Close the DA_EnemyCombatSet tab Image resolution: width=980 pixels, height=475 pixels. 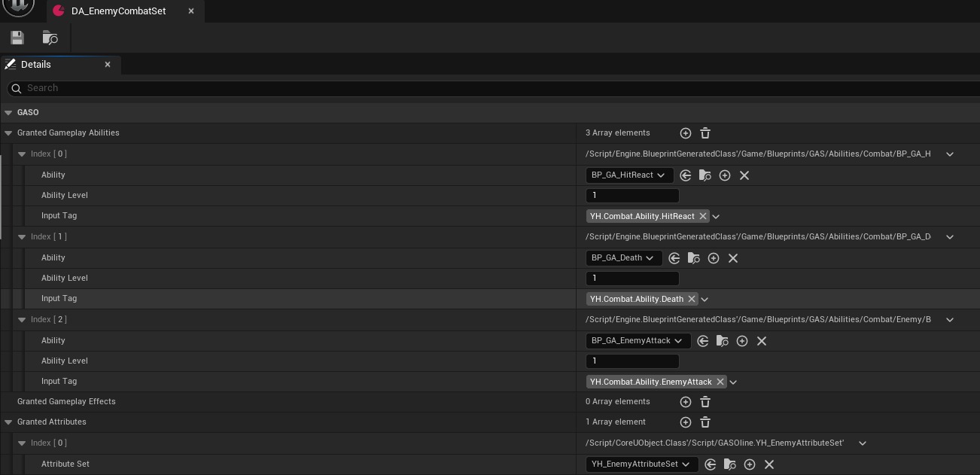(x=191, y=11)
